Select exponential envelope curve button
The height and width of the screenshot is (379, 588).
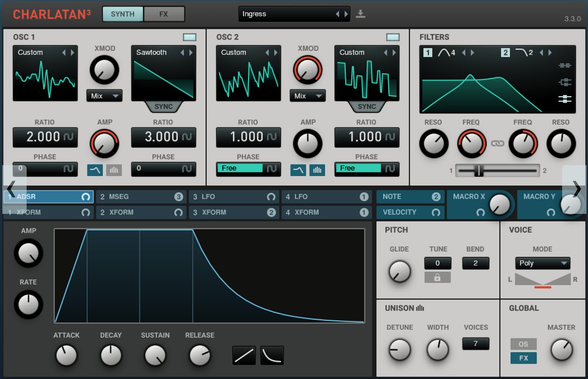click(272, 356)
